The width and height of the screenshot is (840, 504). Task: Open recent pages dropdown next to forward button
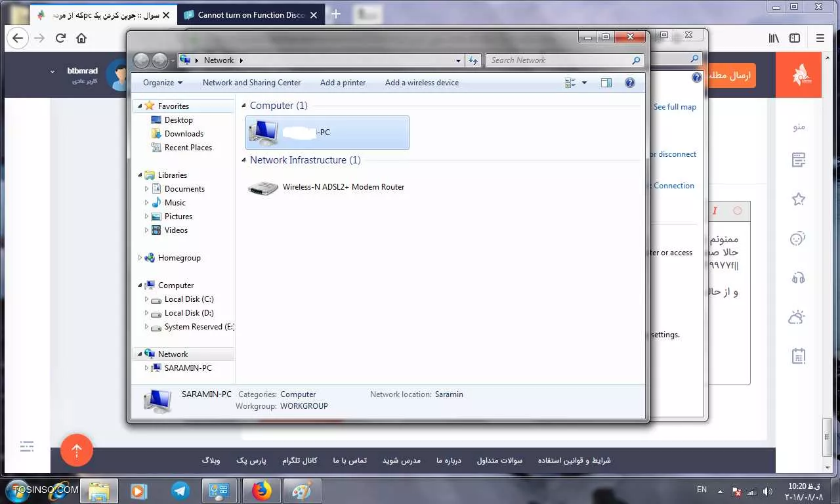coord(173,60)
